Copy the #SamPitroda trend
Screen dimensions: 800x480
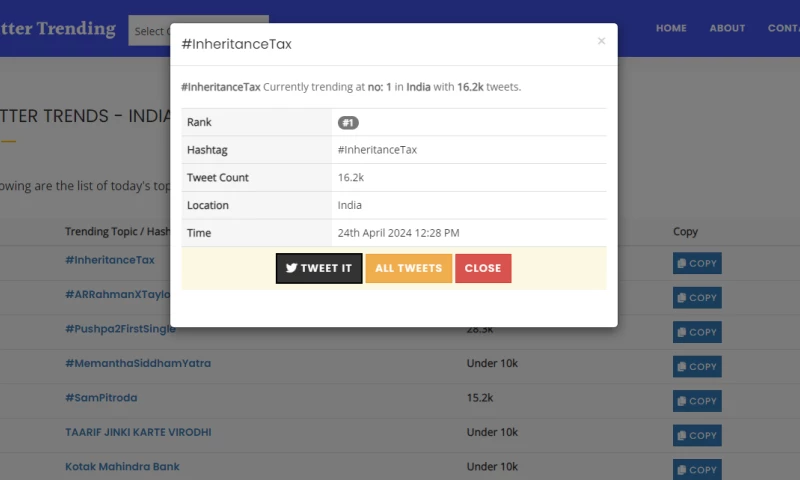697,401
